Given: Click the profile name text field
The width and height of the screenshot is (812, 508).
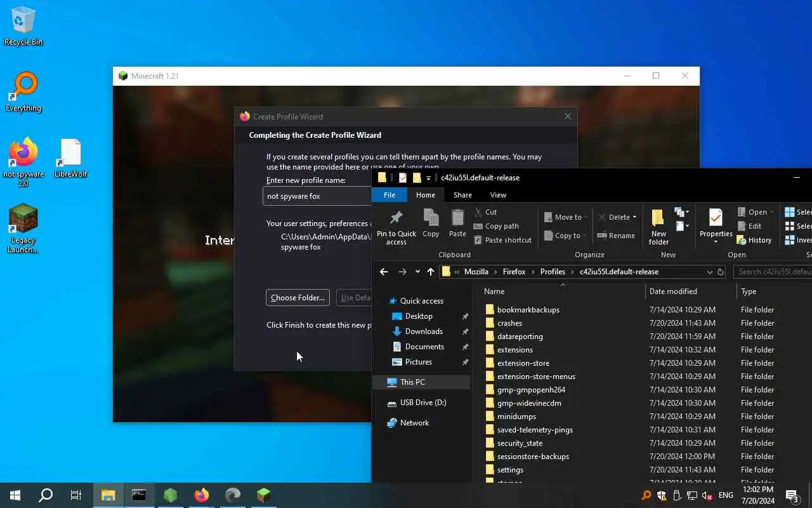Looking at the screenshot, I should 317,196.
